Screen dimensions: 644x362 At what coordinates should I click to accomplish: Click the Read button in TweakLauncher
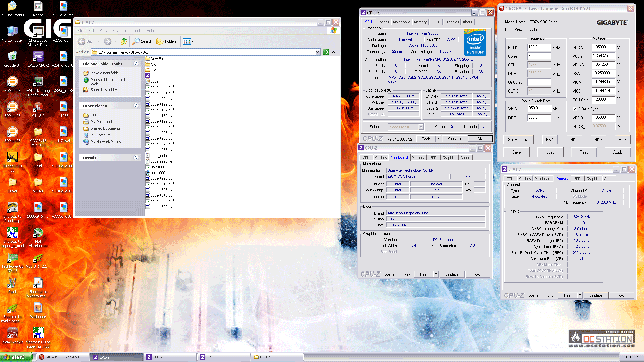coord(584,152)
